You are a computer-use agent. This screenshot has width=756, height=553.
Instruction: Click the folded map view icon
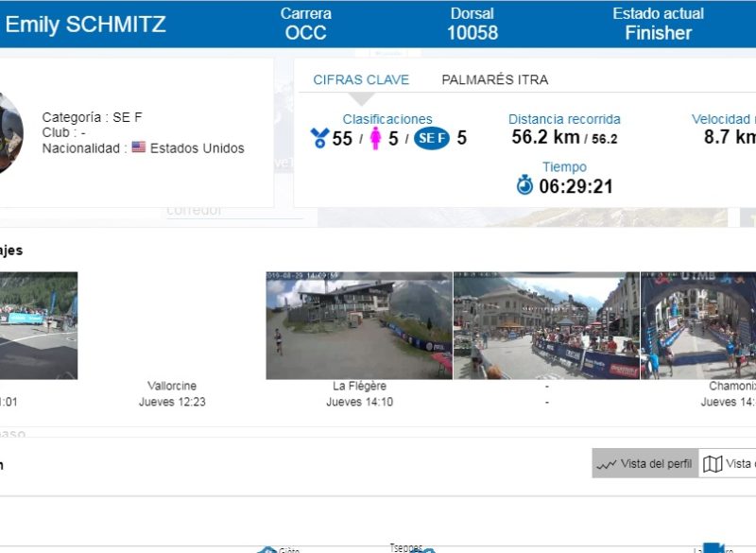point(713,464)
